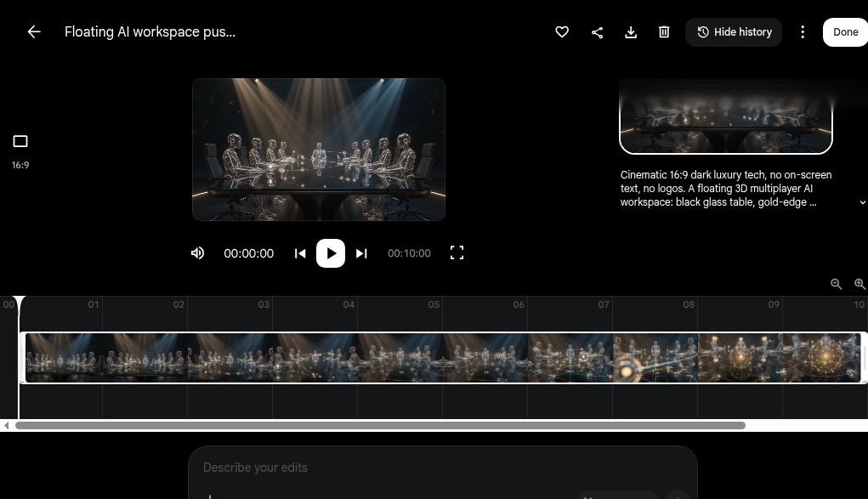Open the share options
Image resolution: width=868 pixels, height=499 pixels.
pyautogui.click(x=597, y=32)
